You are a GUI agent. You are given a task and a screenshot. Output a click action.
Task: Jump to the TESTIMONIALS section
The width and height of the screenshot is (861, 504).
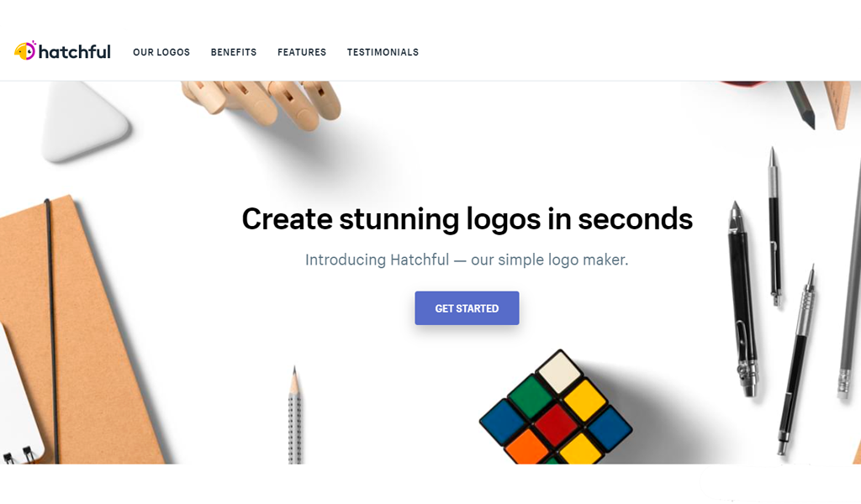click(383, 52)
